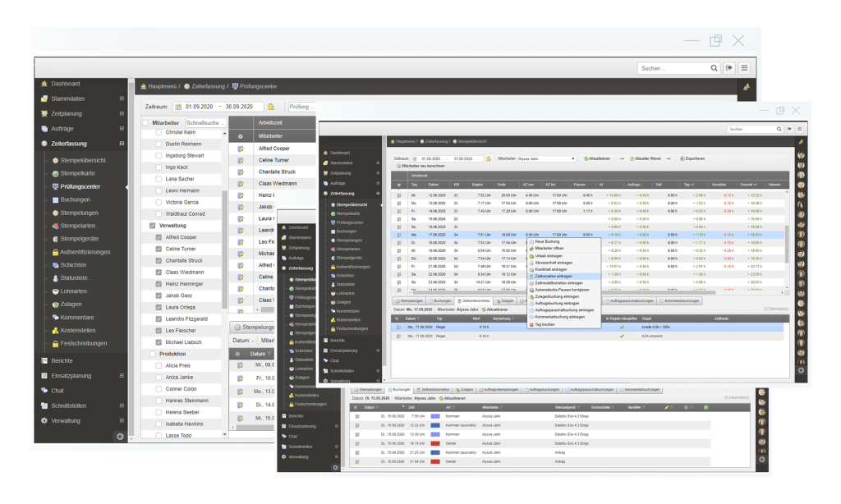Expand the Stammdaten sidebar section
The image size is (841, 504).
pos(122,99)
